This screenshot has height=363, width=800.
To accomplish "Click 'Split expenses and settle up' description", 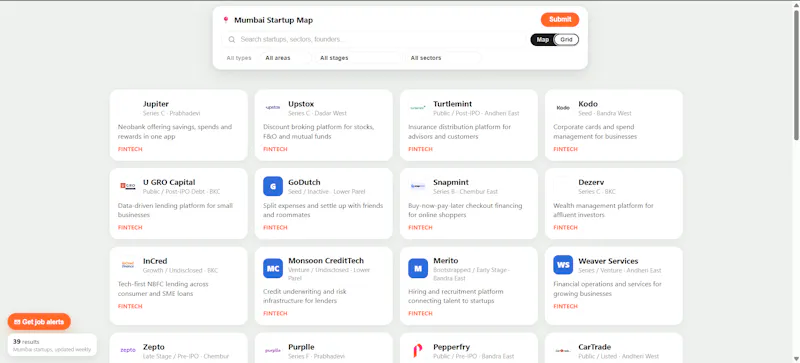I will (x=323, y=210).
